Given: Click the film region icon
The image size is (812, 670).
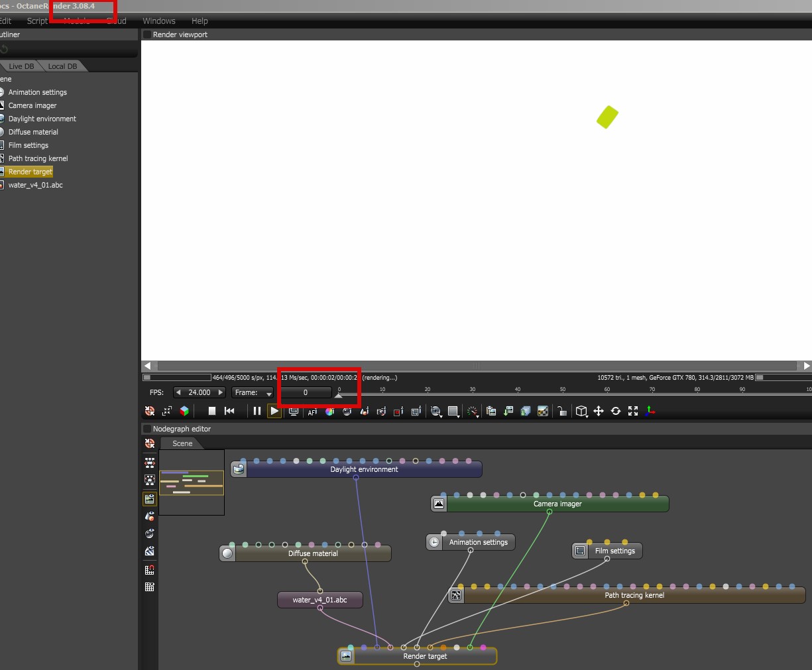Looking at the screenshot, I should pos(416,412).
